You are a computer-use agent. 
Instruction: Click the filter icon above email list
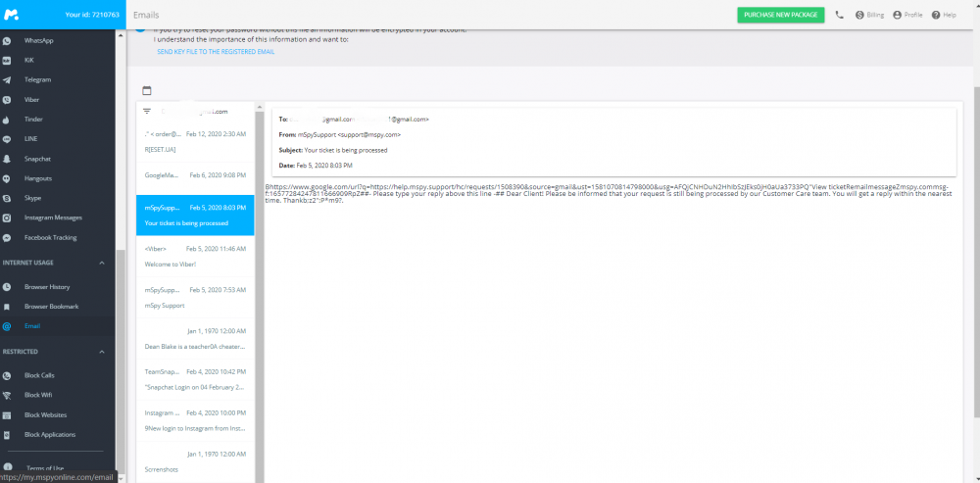(147, 112)
